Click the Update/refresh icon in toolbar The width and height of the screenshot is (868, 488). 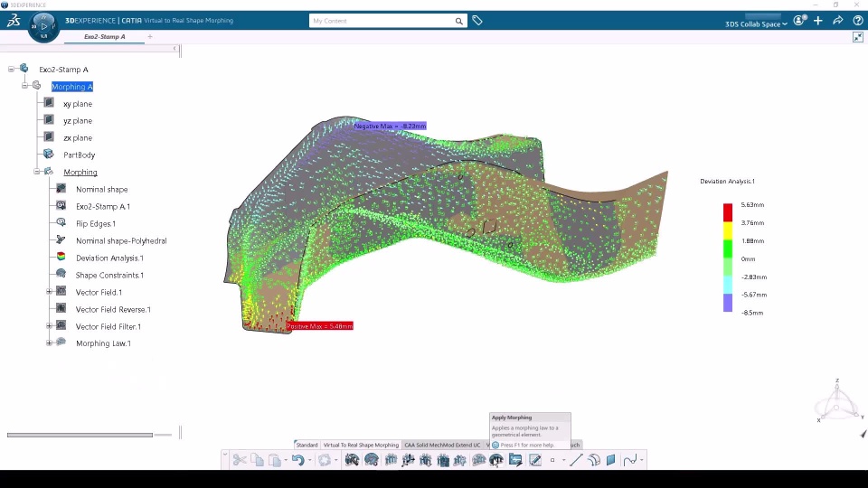tap(325, 460)
